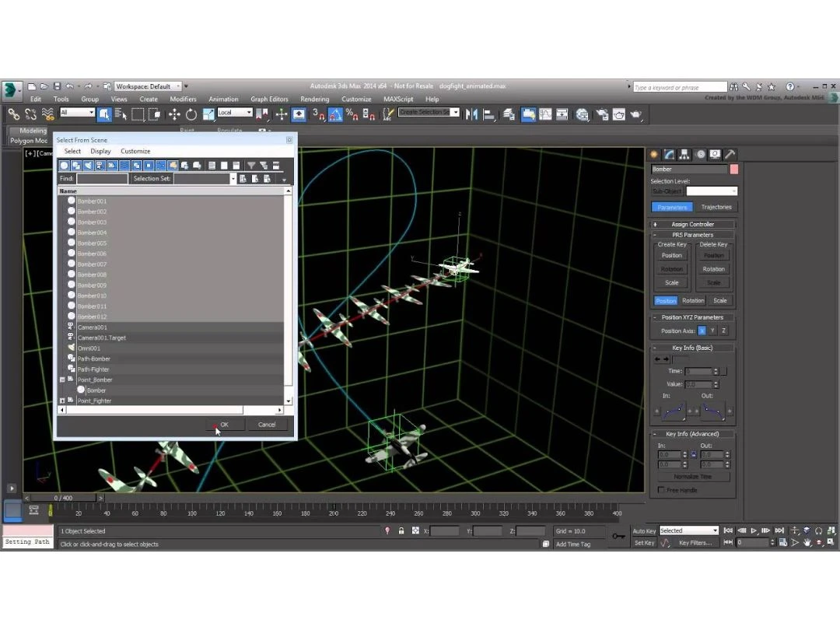Select the X Position Axis button
The height and width of the screenshot is (630, 840).
click(x=702, y=331)
